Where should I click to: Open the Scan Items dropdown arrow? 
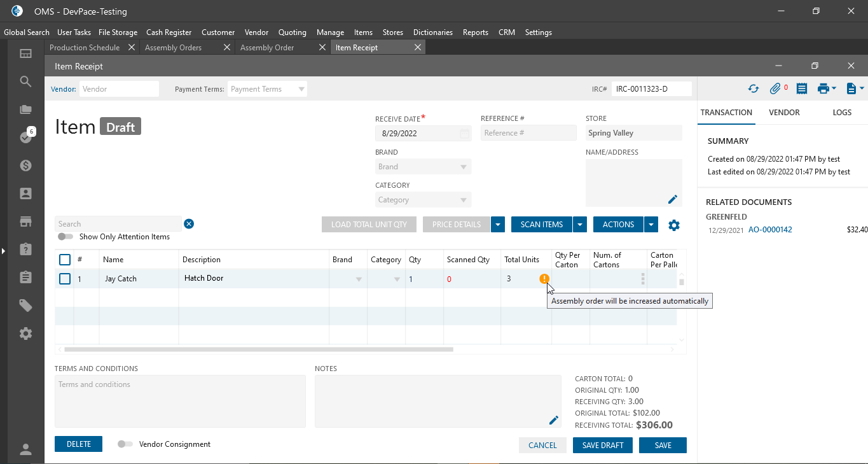(580, 225)
